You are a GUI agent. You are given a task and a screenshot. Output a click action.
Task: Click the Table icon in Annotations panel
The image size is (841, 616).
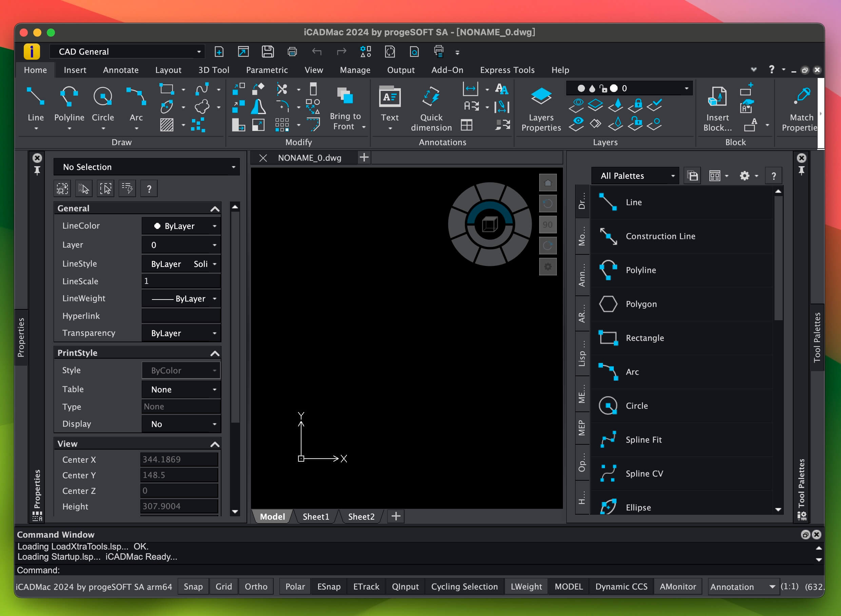click(x=466, y=124)
